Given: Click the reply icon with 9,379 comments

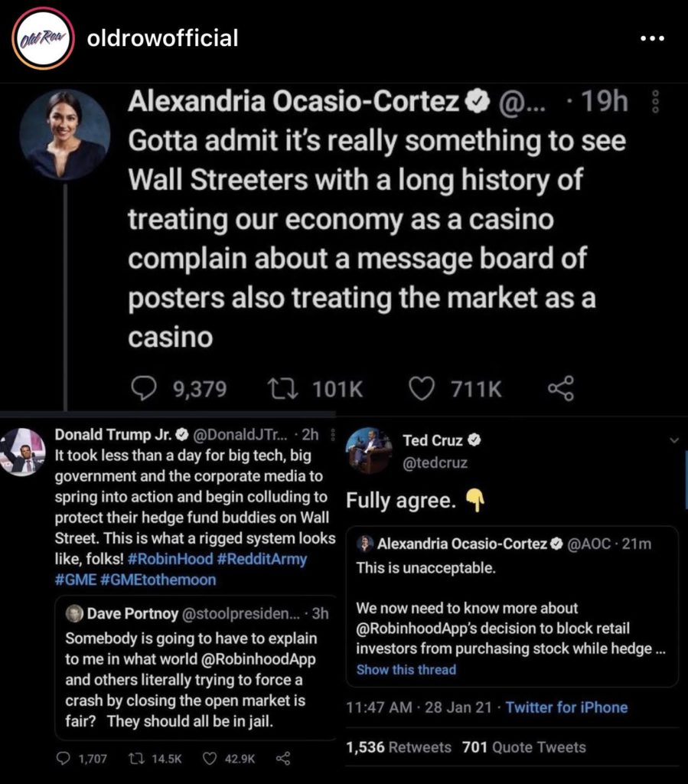Looking at the screenshot, I should 142,390.
